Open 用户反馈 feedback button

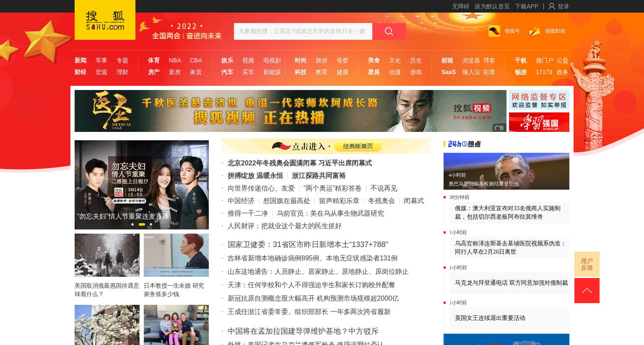click(x=587, y=264)
